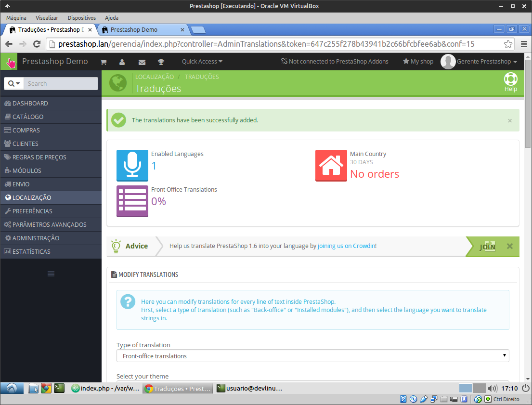532x405 pixels.
Task: Open Localização in the sidebar
Action: click(51, 197)
